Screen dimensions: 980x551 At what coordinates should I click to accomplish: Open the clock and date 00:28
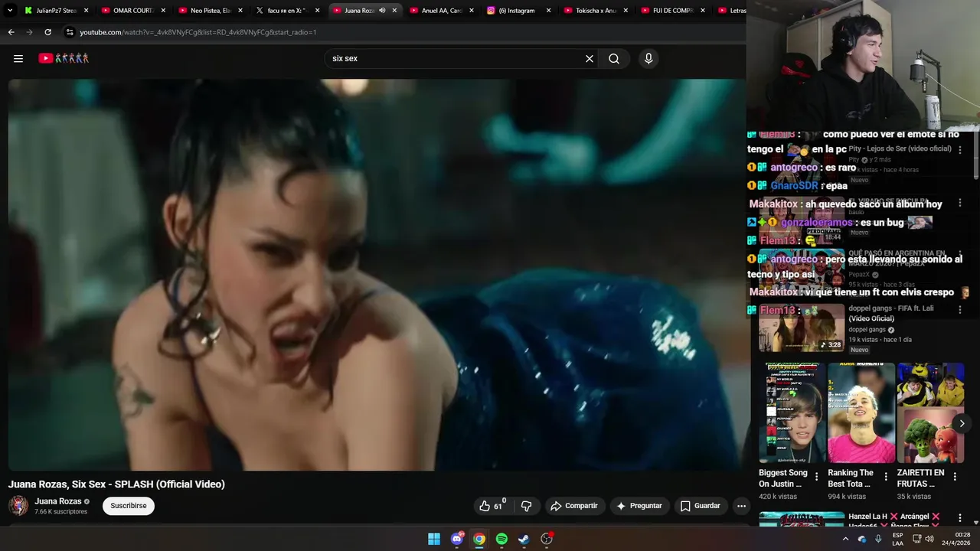[957, 539]
